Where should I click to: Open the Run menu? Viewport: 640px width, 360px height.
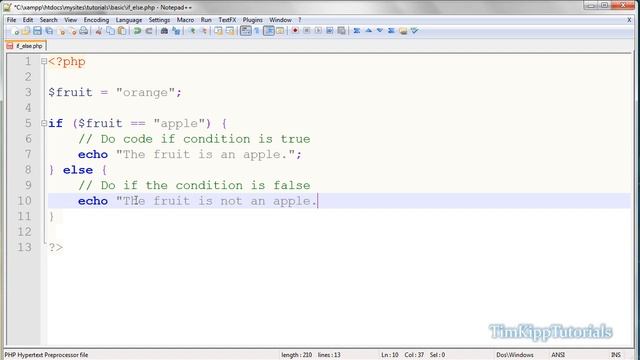coord(206,20)
